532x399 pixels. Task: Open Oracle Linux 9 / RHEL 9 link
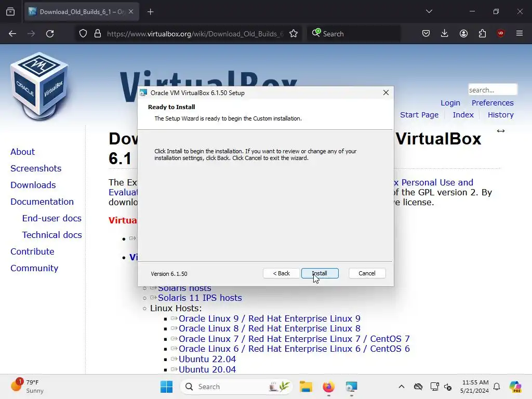pos(270,318)
